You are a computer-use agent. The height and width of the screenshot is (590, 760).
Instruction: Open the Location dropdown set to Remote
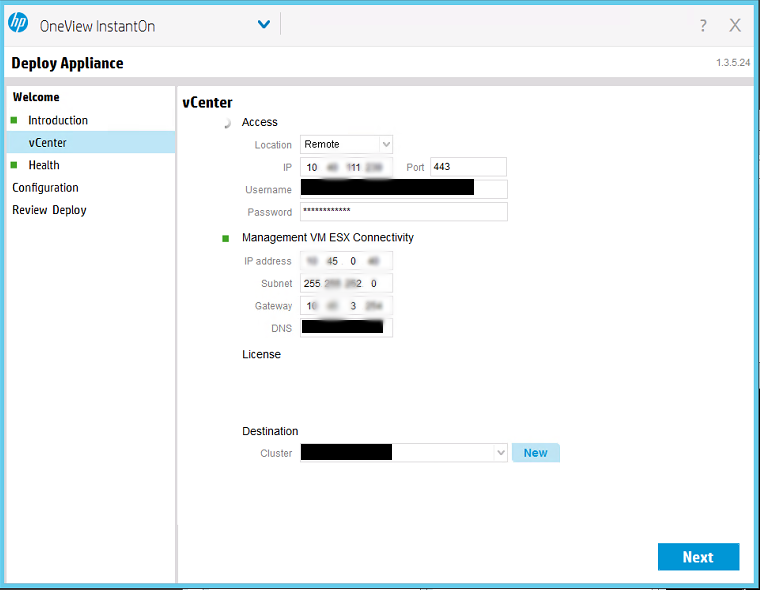click(346, 144)
